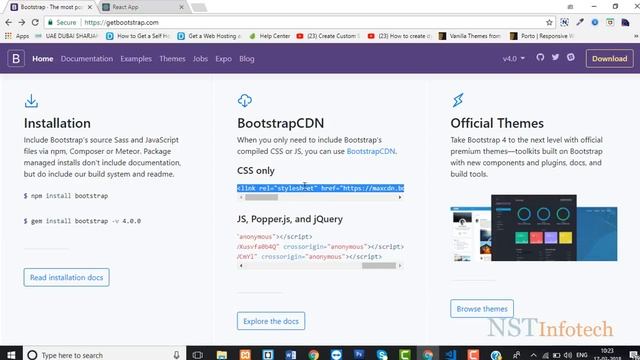This screenshot has height=360, width=640.
Task: Click the Bootstrap B logo in navbar
Action: pos(16,58)
